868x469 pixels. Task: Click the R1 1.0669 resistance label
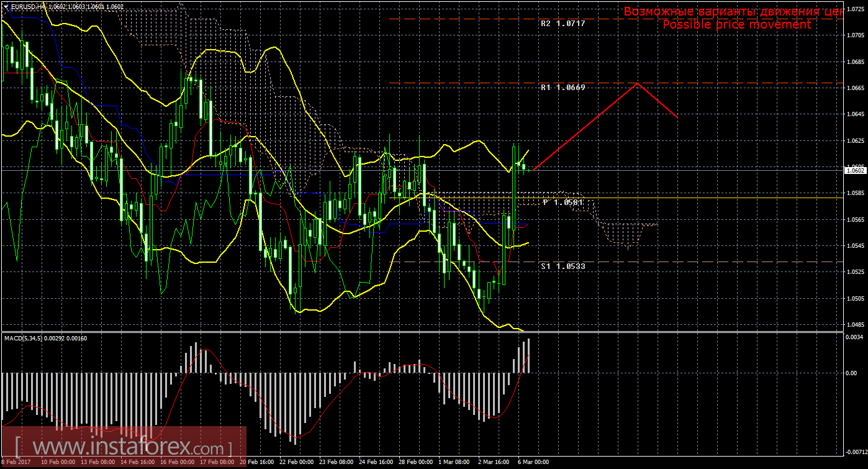click(x=563, y=88)
